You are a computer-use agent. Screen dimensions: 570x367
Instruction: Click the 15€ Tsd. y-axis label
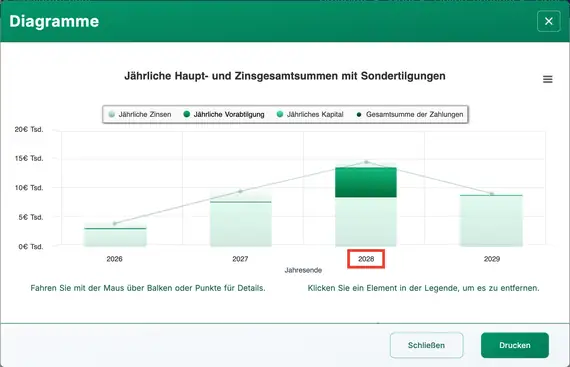tap(29, 158)
